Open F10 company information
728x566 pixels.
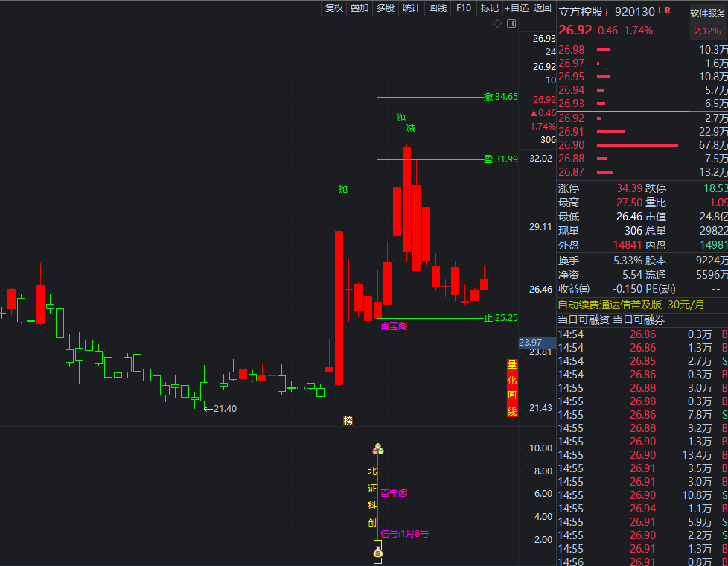pos(464,8)
